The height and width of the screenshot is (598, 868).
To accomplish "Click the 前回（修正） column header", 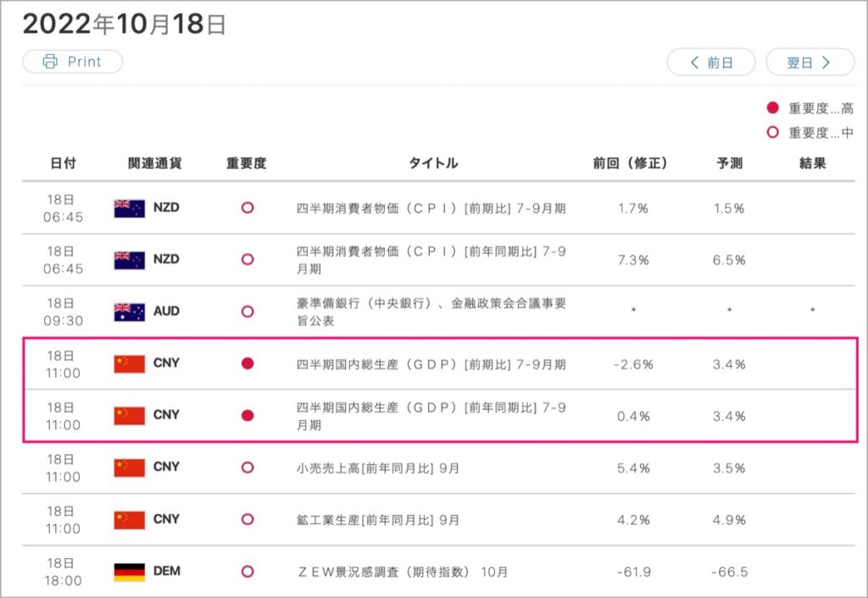I will coord(631,163).
